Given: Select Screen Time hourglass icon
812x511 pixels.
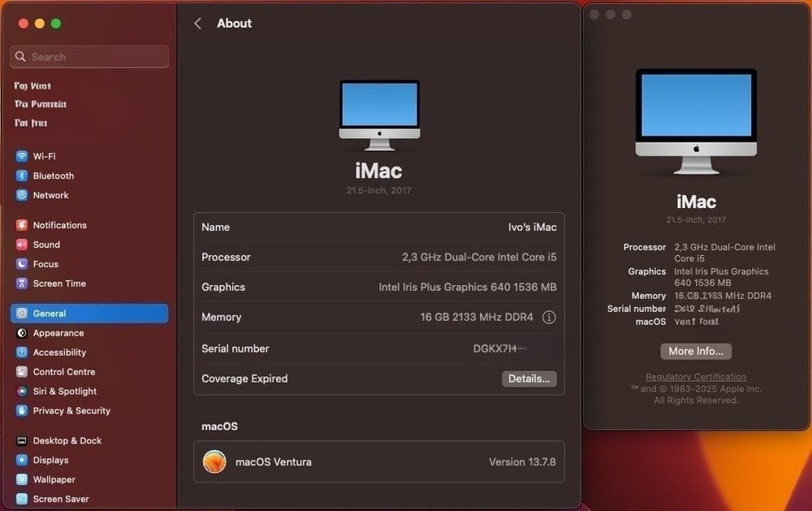Looking at the screenshot, I should (22, 284).
